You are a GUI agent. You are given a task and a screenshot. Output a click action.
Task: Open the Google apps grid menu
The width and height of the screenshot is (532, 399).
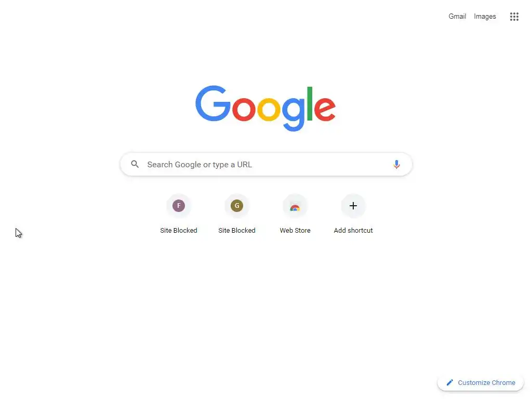(514, 16)
